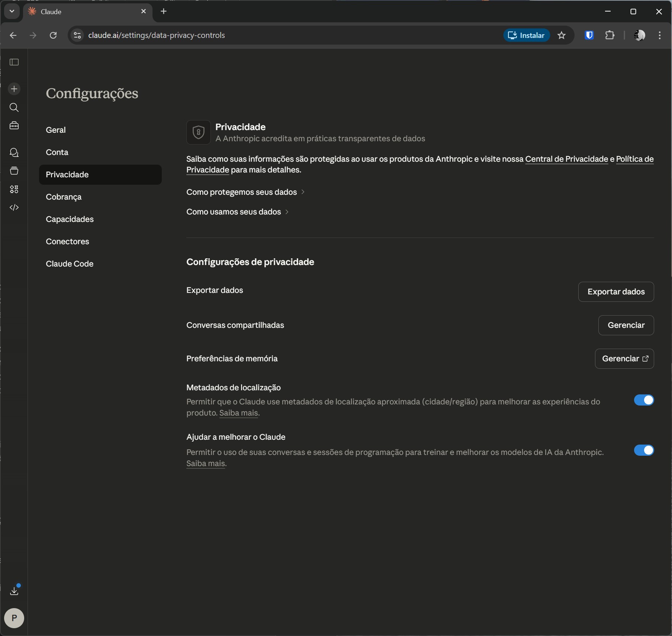672x636 pixels.
Task: Open Claude Code settings section
Action: 100,264
